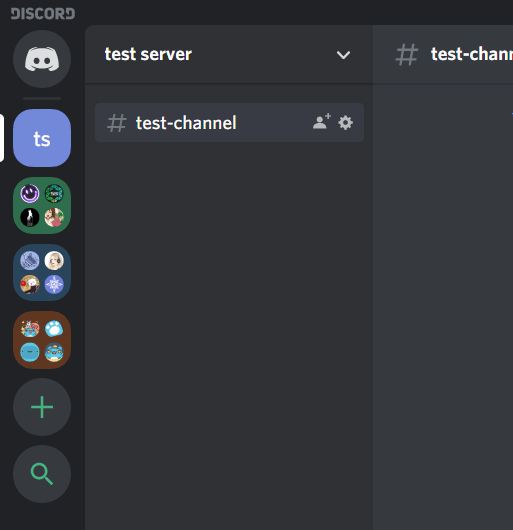Expand the test server dropdown chevron
Viewport: 513px width, 530px height.
click(x=343, y=55)
